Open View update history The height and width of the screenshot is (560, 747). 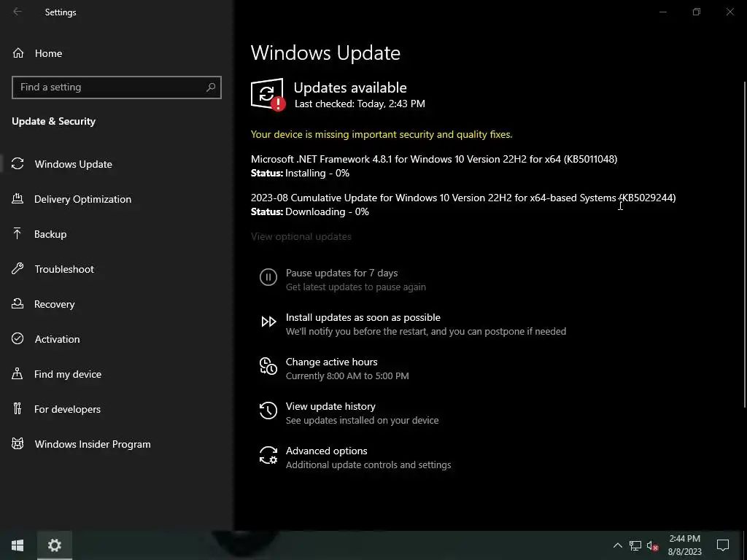330,406
